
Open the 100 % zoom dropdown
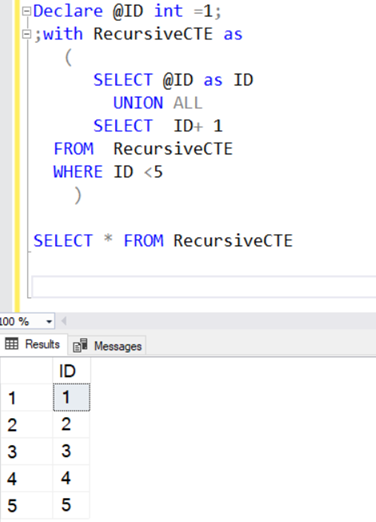49,322
